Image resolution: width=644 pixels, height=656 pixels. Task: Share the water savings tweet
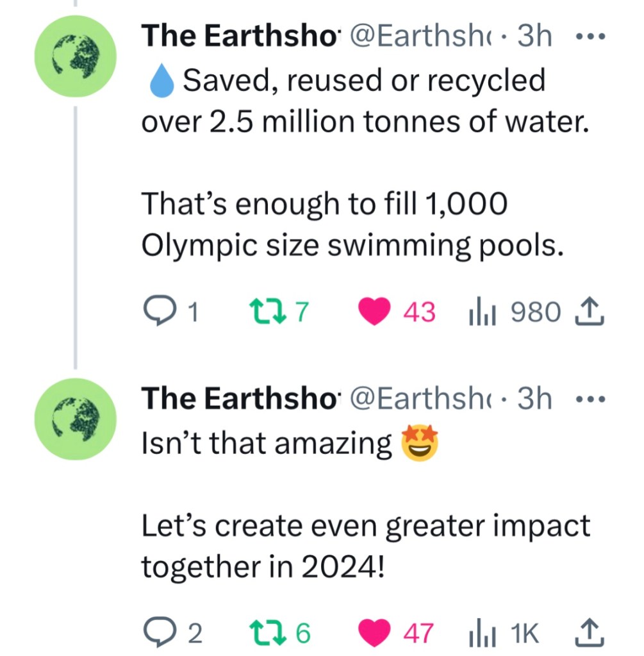coord(591,312)
